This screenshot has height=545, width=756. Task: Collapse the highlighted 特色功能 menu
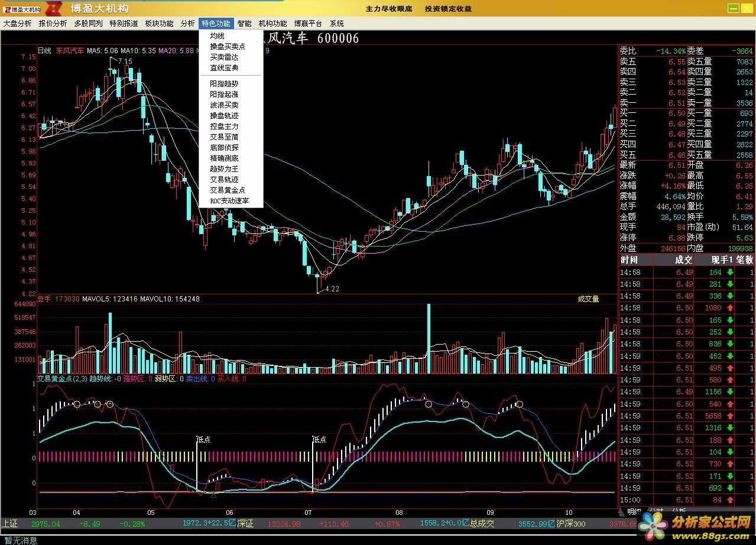[216, 24]
